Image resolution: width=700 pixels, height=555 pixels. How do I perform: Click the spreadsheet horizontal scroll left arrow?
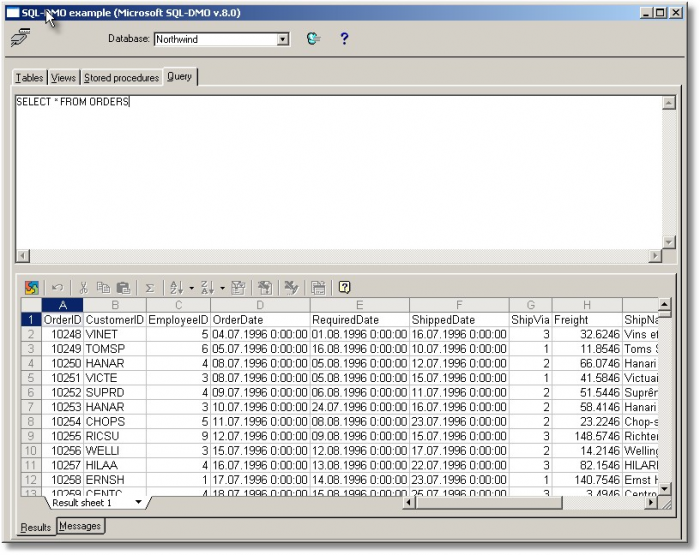click(x=408, y=503)
